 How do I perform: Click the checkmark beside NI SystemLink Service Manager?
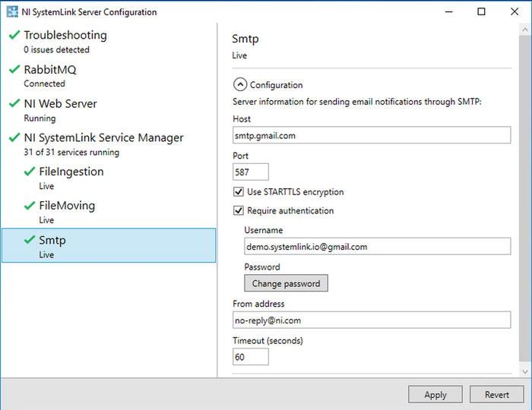[14, 137]
